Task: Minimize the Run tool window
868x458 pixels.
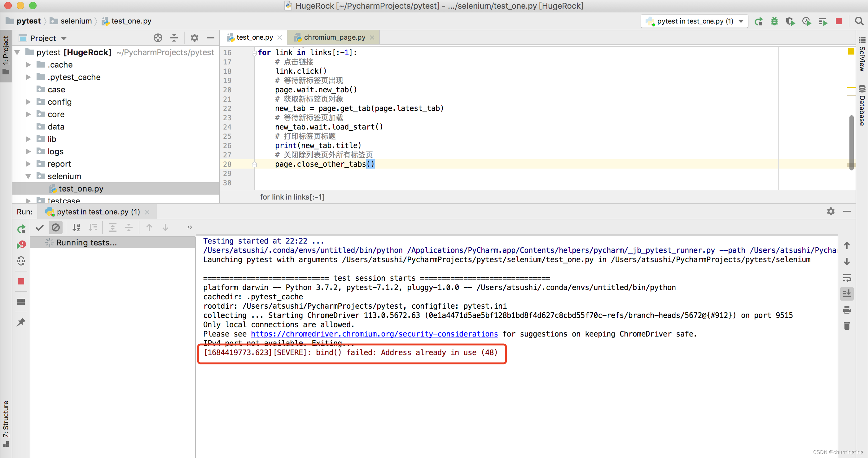Action: coord(847,211)
